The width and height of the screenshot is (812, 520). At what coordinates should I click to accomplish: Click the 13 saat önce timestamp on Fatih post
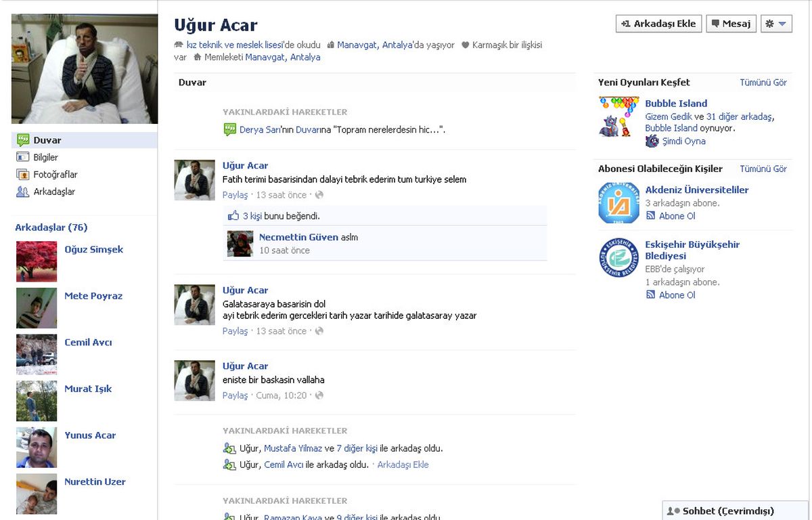click(x=281, y=195)
